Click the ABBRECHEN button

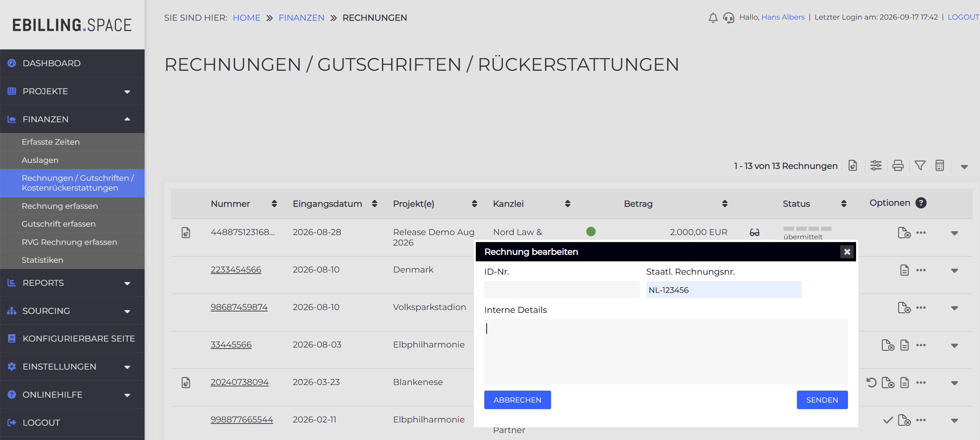[517, 400]
